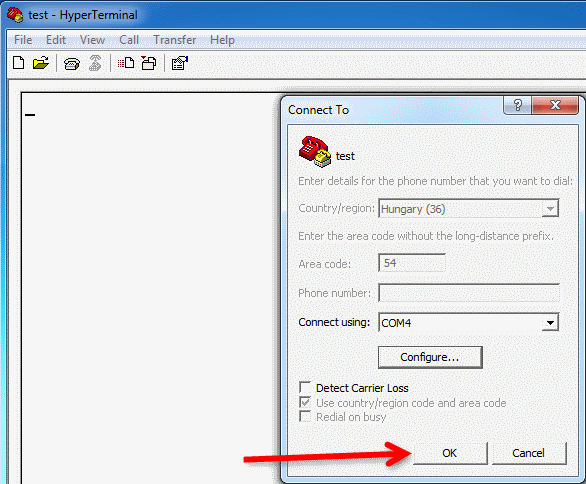Click the Receive file toolbar icon
This screenshot has width=586, height=484.
point(149,63)
